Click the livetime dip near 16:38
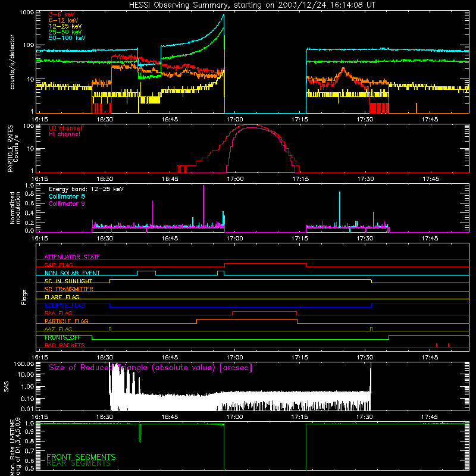This screenshot has height=476, width=476. pyautogui.click(x=140, y=433)
